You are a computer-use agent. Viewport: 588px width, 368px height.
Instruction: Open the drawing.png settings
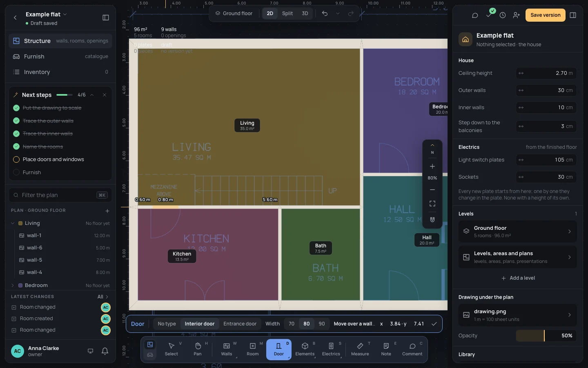517,315
